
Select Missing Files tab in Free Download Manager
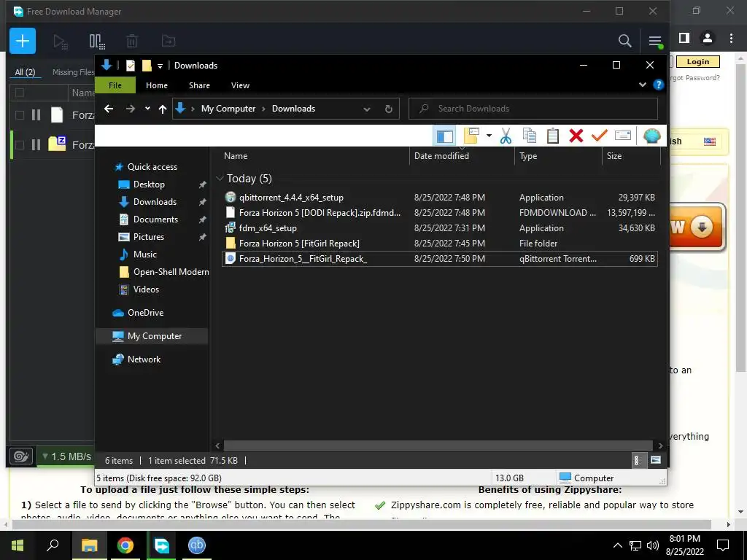pos(74,72)
